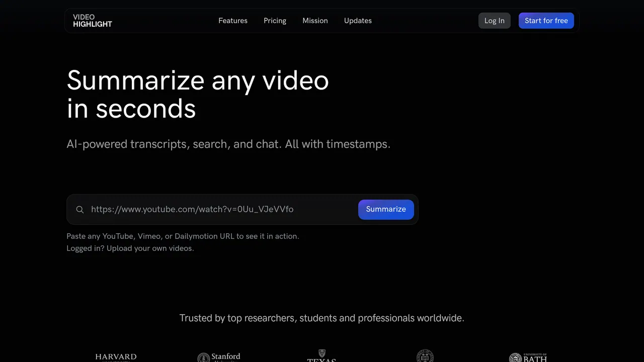Click the Start for free button
Image resolution: width=644 pixels, height=362 pixels.
tap(546, 21)
